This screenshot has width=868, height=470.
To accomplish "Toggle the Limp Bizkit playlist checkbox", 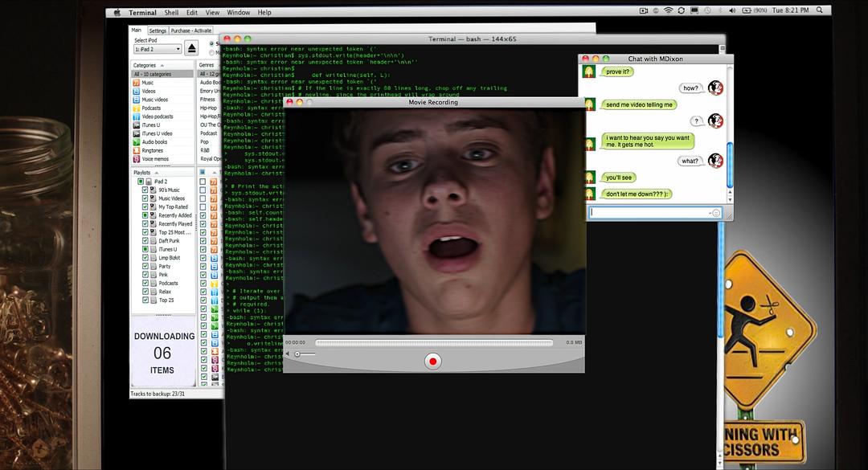I will click(x=145, y=257).
